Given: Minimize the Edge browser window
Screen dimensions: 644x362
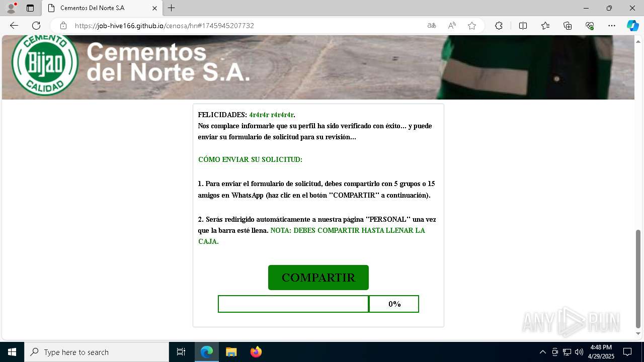Looking at the screenshot, I should click(586, 8).
